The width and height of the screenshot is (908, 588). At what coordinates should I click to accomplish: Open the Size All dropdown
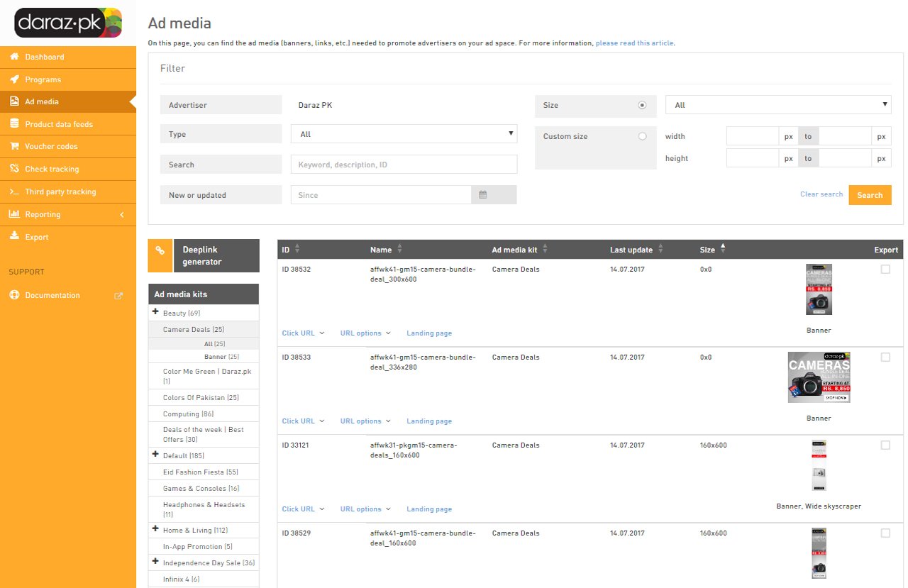click(x=778, y=105)
